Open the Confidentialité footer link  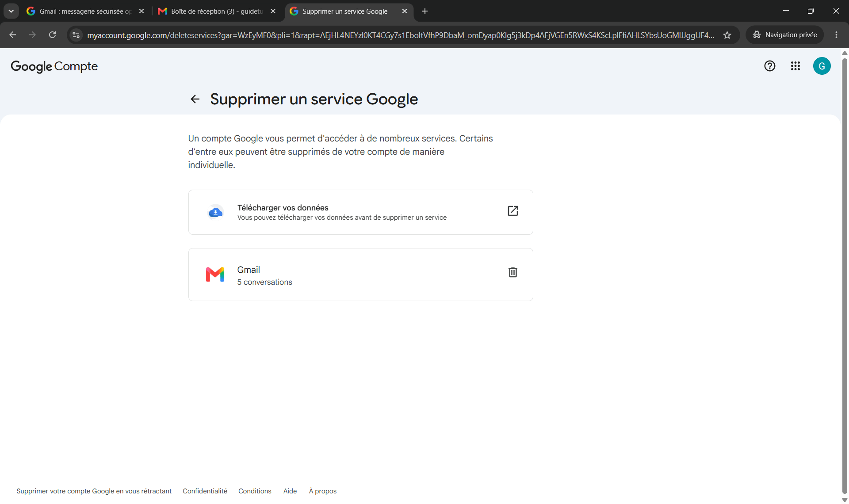pyautogui.click(x=205, y=491)
